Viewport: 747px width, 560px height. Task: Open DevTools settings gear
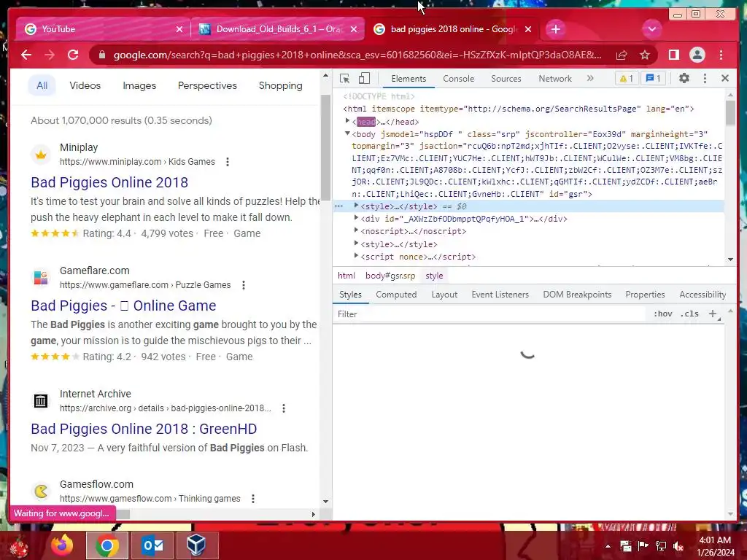[684, 78]
